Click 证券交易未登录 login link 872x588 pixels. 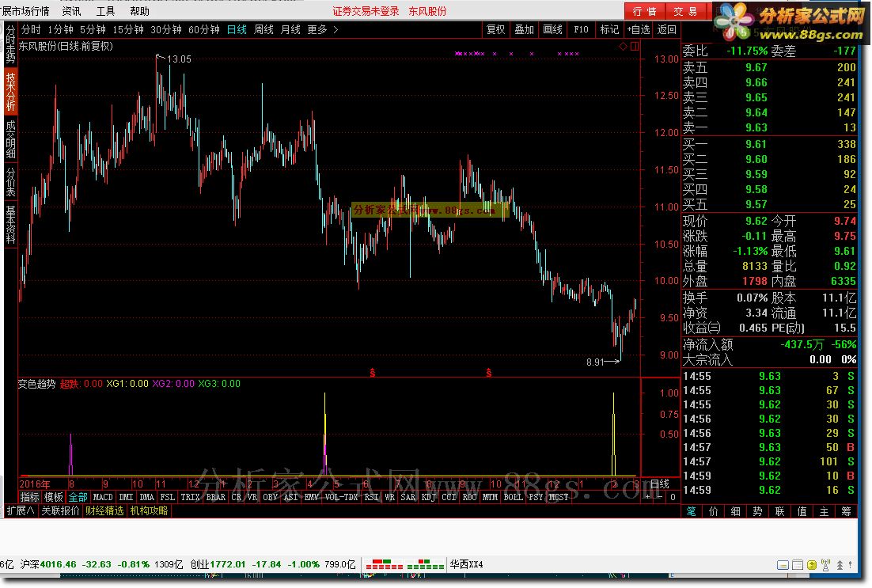pyautogui.click(x=366, y=11)
